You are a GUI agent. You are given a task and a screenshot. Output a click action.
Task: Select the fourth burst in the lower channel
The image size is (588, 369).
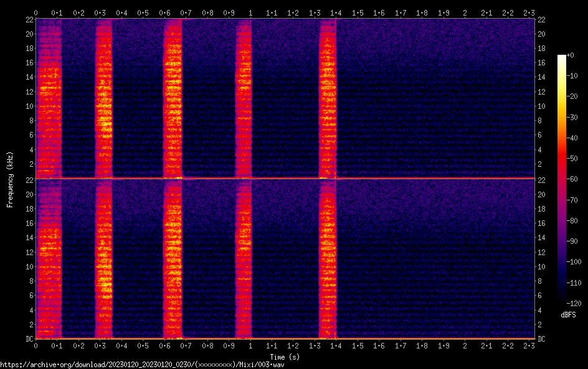tap(244, 259)
